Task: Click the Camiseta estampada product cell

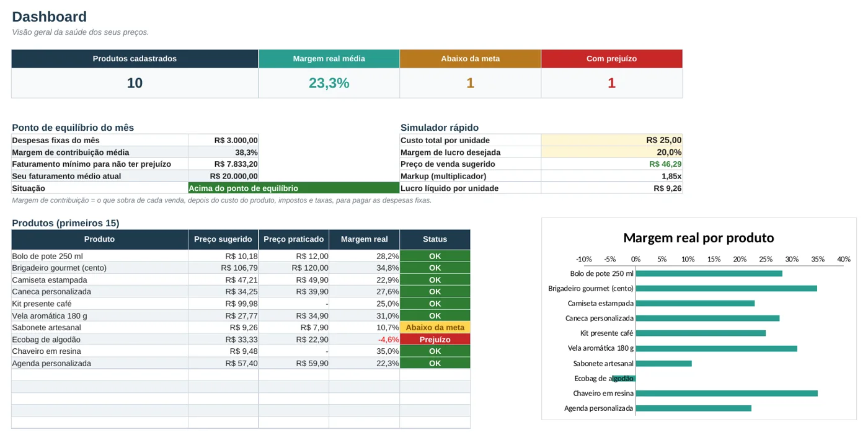Action: tap(99, 279)
